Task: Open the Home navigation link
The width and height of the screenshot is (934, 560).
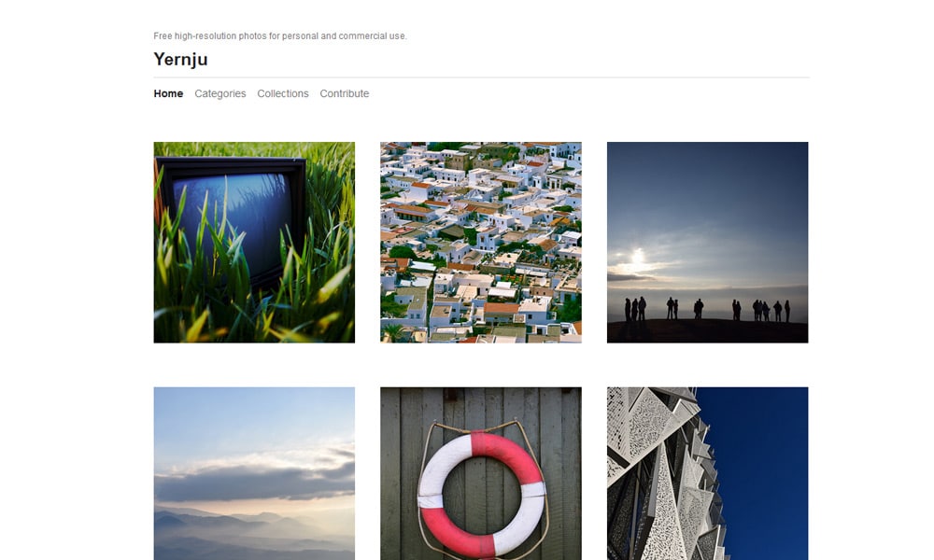Action: pyautogui.click(x=168, y=93)
